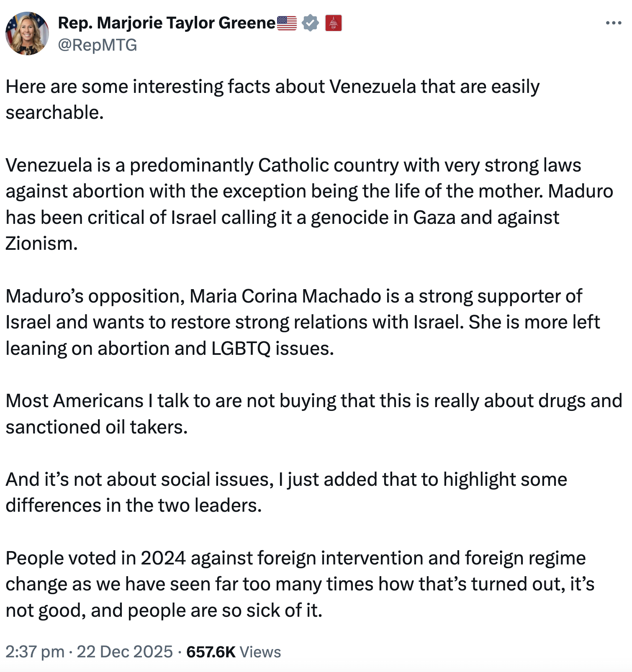
Task: Open Marjorie Taylor Greene's profile photo
Action: point(27,33)
